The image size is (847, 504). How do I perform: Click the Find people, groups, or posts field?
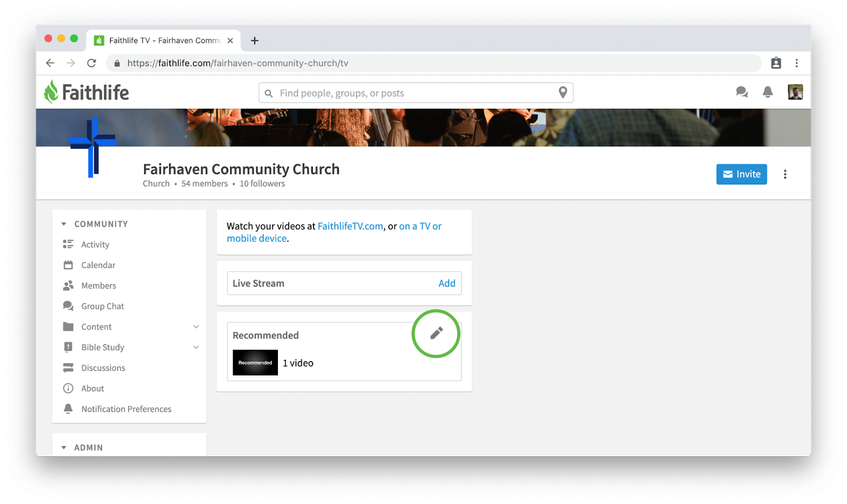pos(416,93)
